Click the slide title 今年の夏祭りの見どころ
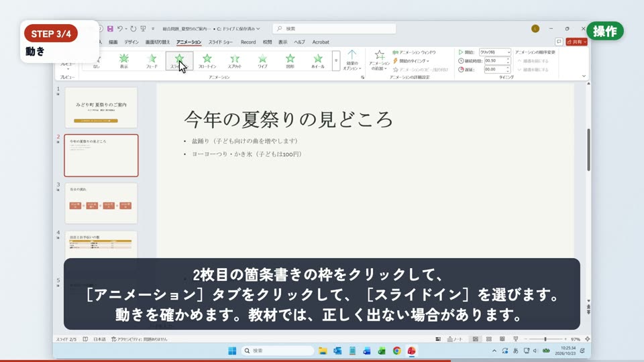Image resolution: width=644 pixels, height=362 pixels. (288, 119)
